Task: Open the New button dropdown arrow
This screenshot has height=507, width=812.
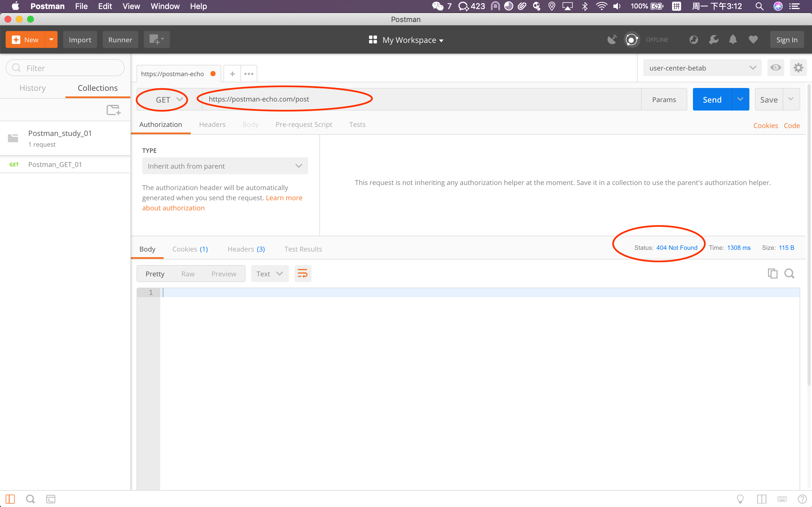Action: click(x=51, y=39)
